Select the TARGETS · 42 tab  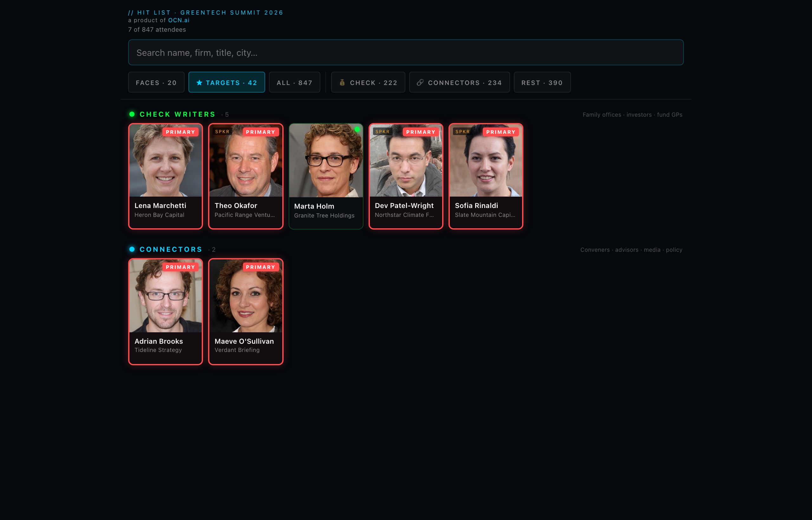point(227,82)
